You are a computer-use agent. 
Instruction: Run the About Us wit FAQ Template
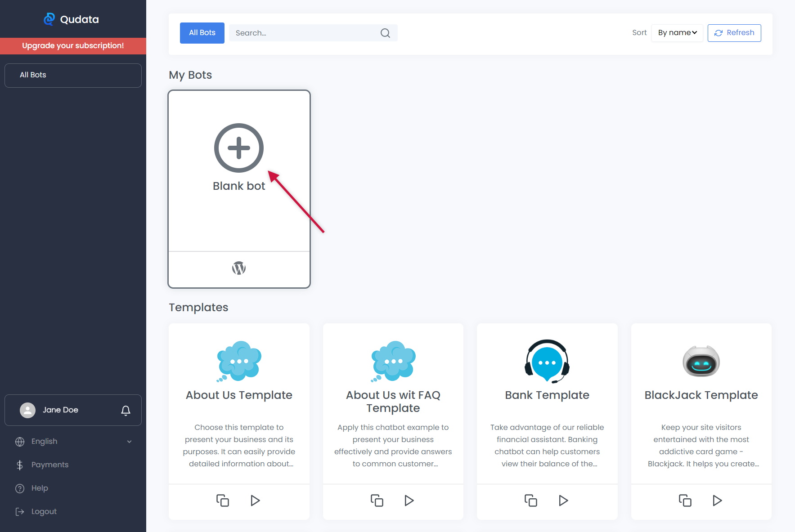click(409, 501)
